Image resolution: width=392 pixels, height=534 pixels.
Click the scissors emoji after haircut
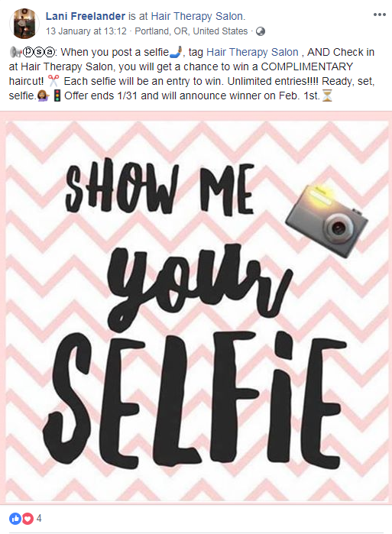tap(53, 81)
